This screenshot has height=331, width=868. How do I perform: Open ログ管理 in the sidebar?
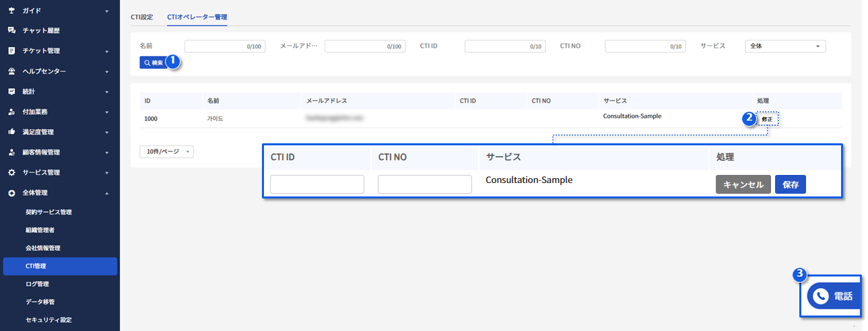[37, 284]
